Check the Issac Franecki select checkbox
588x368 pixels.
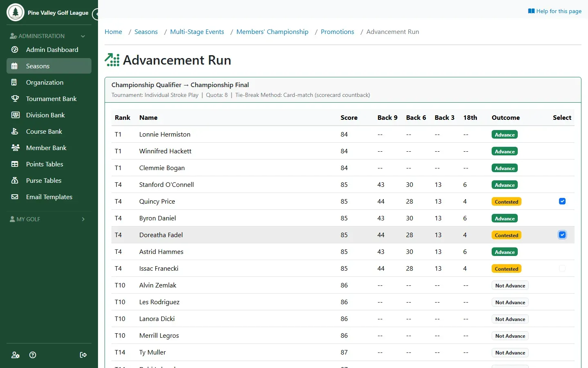coord(562,268)
